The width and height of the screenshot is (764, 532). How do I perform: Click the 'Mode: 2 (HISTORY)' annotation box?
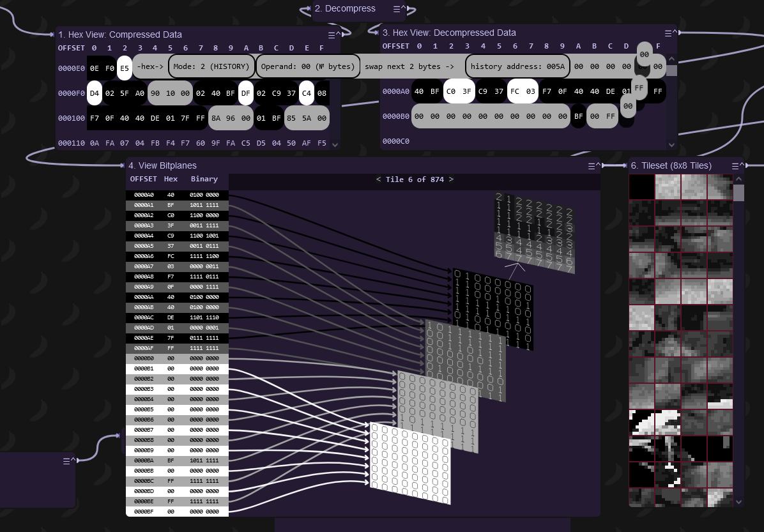(211, 66)
